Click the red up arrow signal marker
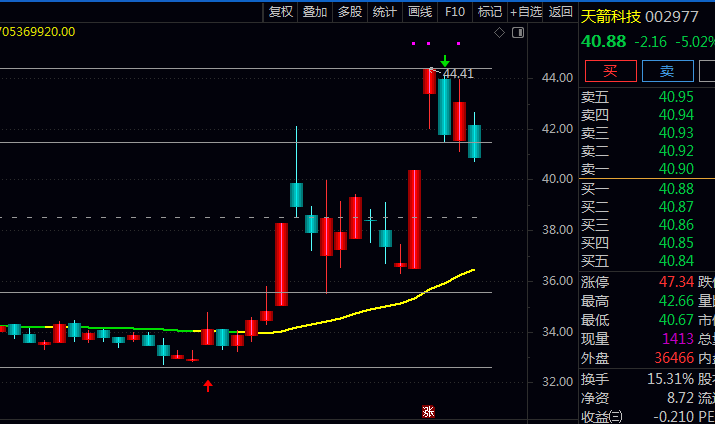The height and width of the screenshot is (424, 715). click(208, 386)
